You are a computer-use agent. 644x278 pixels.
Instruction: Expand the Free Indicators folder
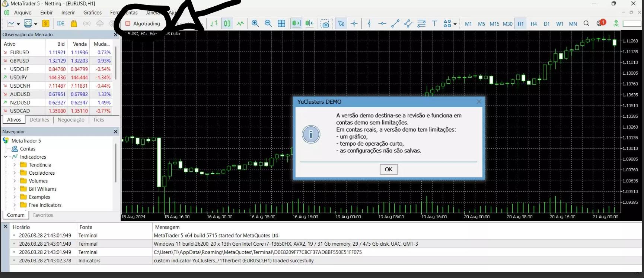[15, 205]
